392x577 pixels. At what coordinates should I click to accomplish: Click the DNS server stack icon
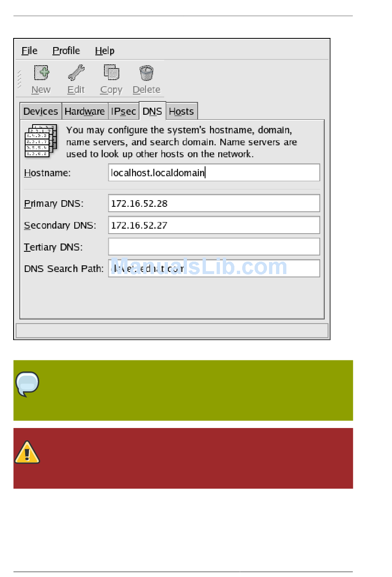point(41,141)
